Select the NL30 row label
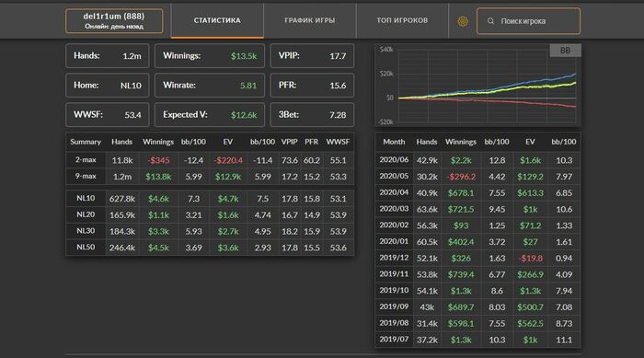Screen dimensions: 644x358 click(86, 231)
